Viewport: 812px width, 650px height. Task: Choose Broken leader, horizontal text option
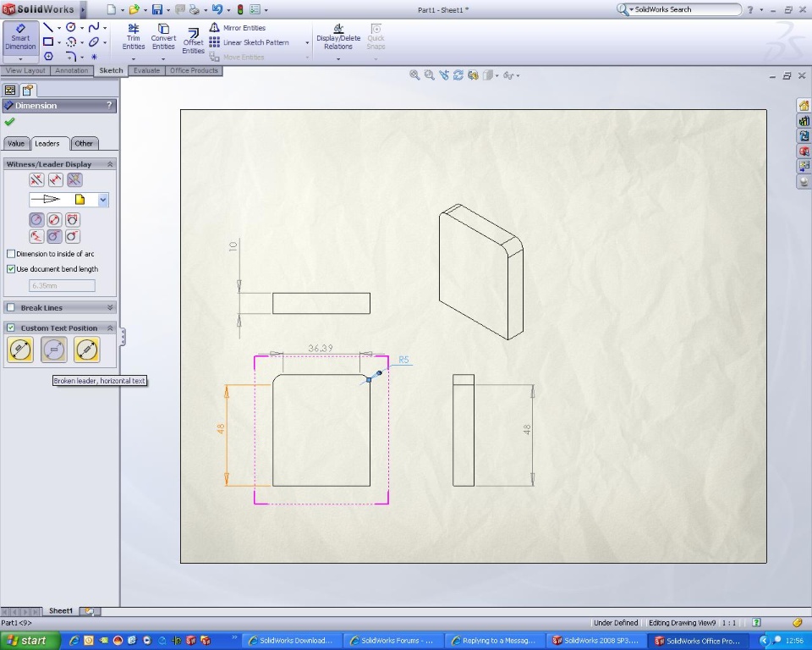click(x=54, y=350)
